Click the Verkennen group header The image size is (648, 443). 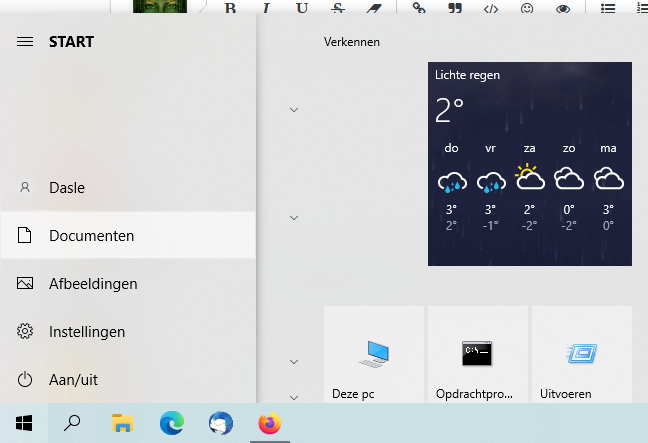point(352,42)
